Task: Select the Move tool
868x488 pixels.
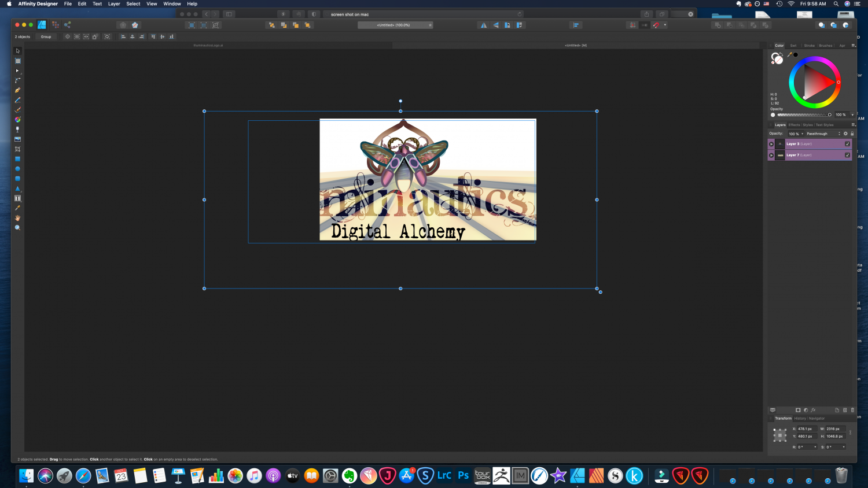Action: pyautogui.click(x=17, y=51)
